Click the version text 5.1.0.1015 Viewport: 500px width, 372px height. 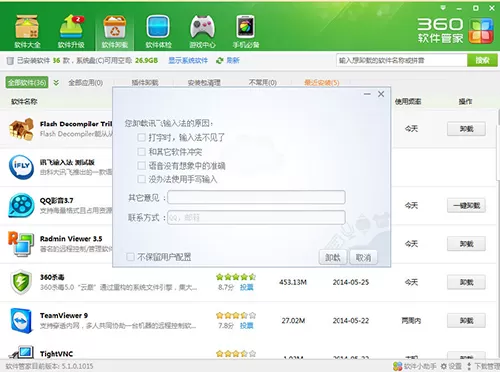77,366
